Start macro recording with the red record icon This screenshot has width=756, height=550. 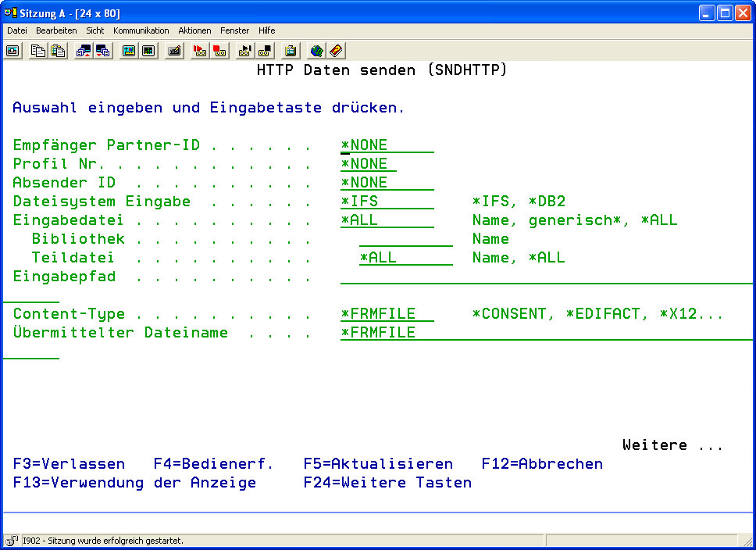[x=200, y=51]
